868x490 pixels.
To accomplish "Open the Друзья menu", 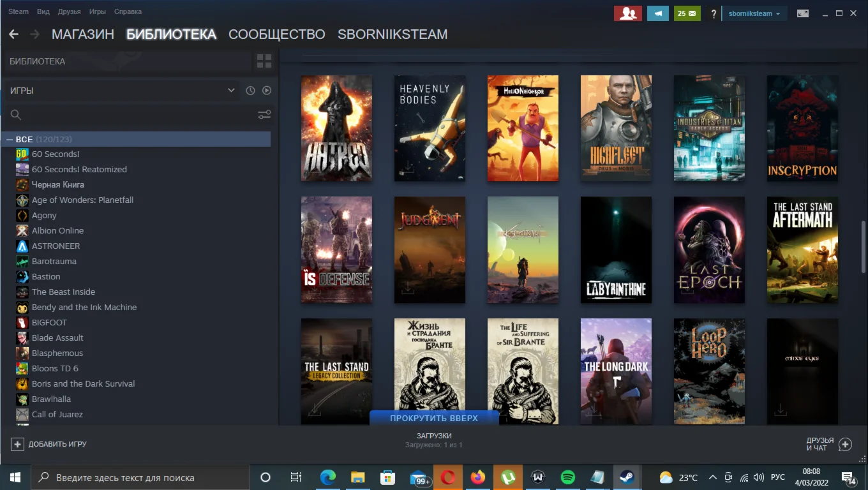I will coord(69,11).
